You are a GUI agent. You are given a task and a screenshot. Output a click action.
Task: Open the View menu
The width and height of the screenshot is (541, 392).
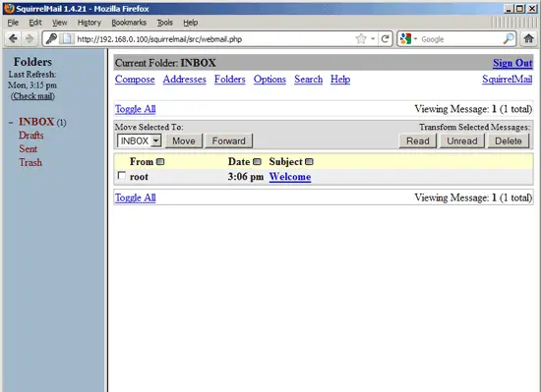tap(60, 23)
